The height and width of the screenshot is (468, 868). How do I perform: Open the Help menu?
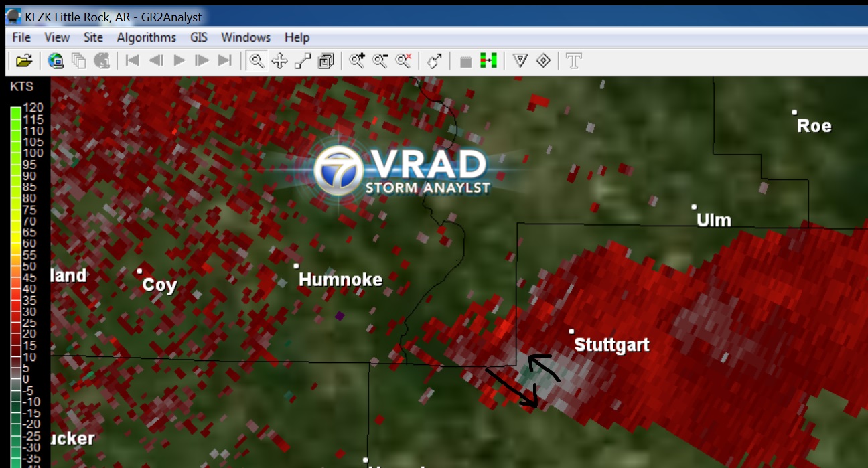297,37
